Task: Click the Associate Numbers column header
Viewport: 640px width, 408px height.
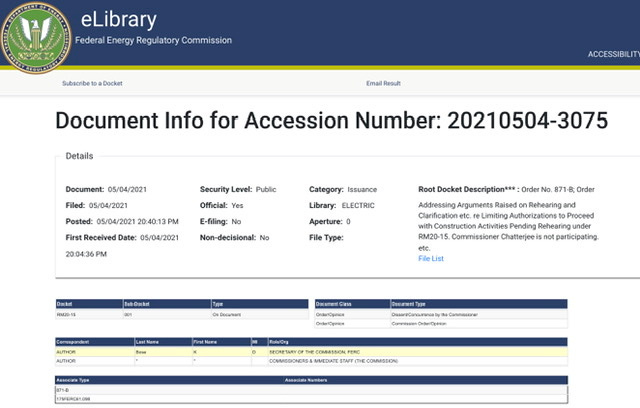Action: pos(426,380)
